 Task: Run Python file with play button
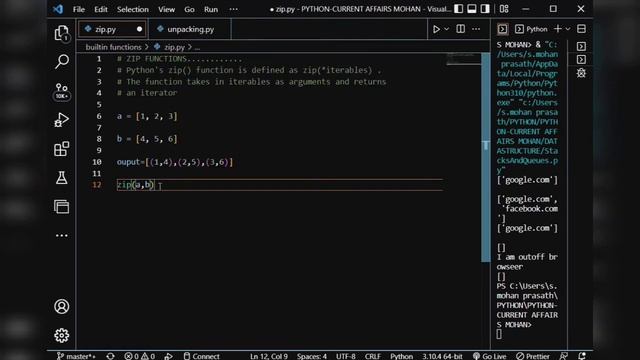click(436, 29)
